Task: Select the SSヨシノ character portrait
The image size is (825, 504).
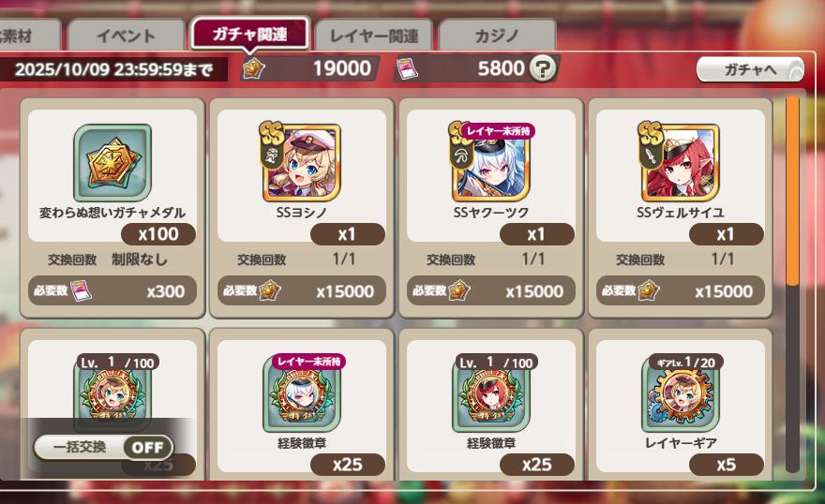Action: (x=301, y=162)
